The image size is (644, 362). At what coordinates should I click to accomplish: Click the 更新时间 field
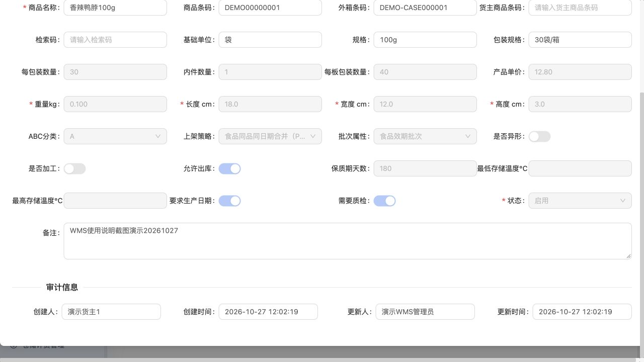click(x=582, y=312)
